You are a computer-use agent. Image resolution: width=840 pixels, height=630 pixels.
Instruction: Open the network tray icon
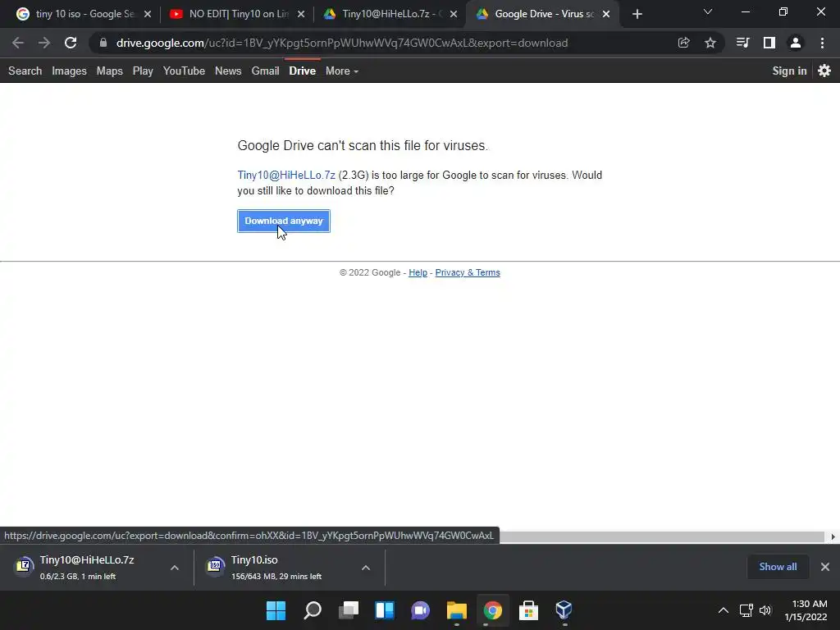coord(746,610)
